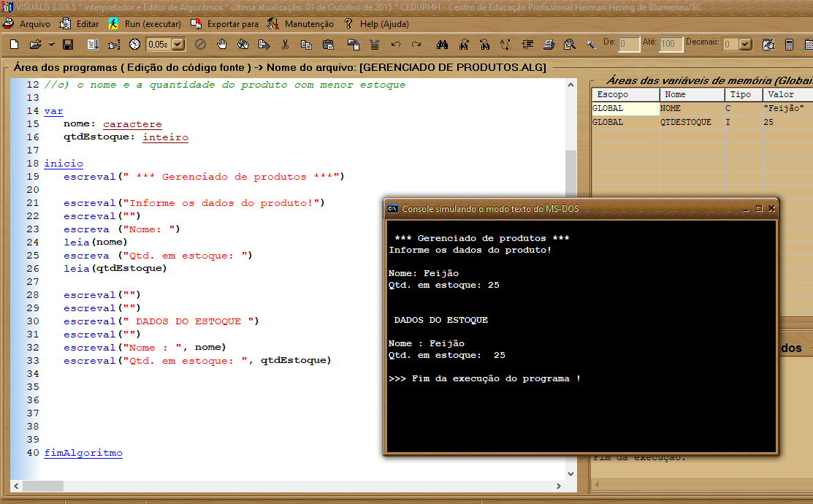Undo the last edit
This screenshot has width=813, height=504.
[x=396, y=45]
